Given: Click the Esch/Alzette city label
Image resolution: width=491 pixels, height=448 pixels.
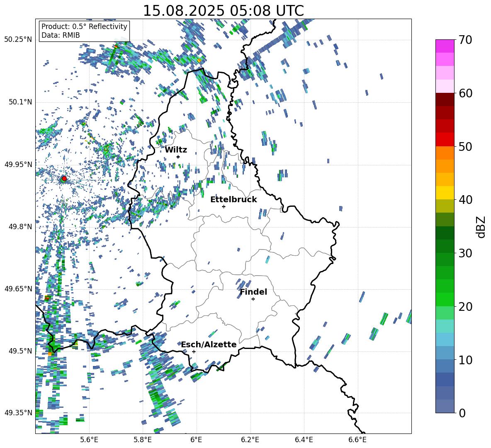Looking at the screenshot, I should pos(209,345).
